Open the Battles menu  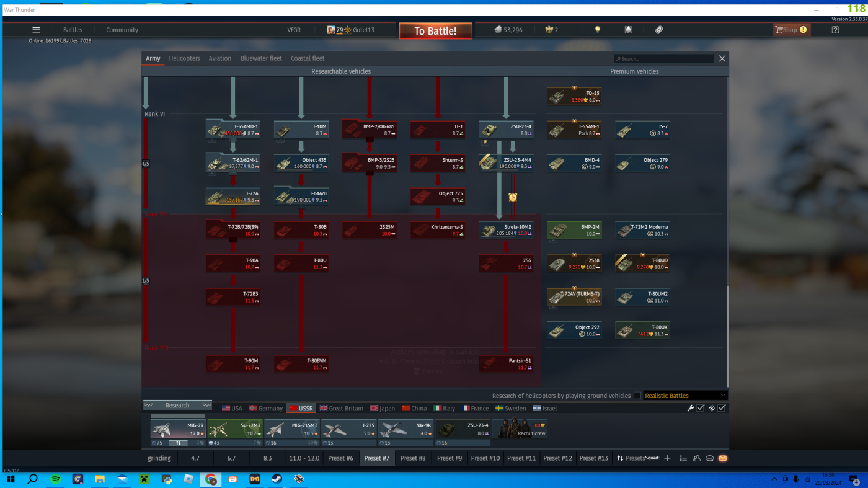(x=73, y=30)
